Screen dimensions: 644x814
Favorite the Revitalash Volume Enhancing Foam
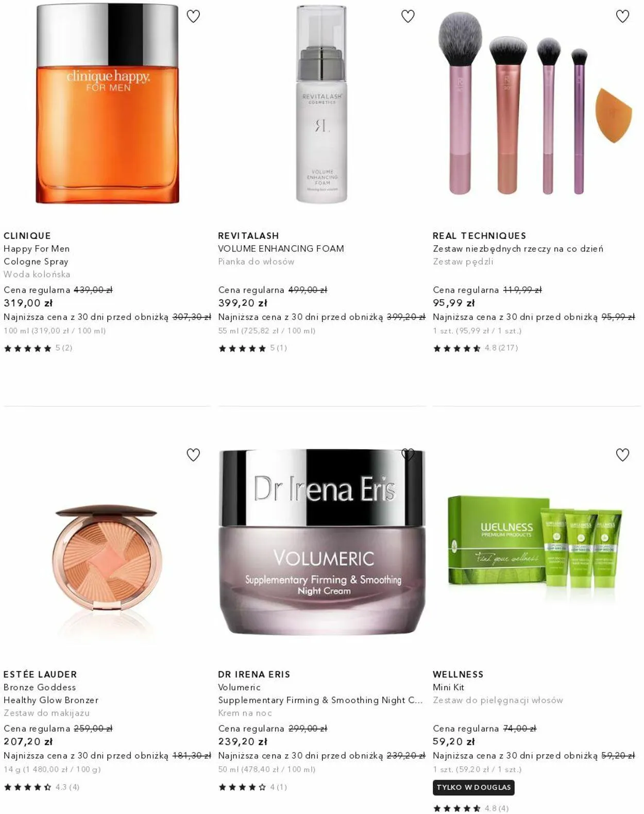408,16
